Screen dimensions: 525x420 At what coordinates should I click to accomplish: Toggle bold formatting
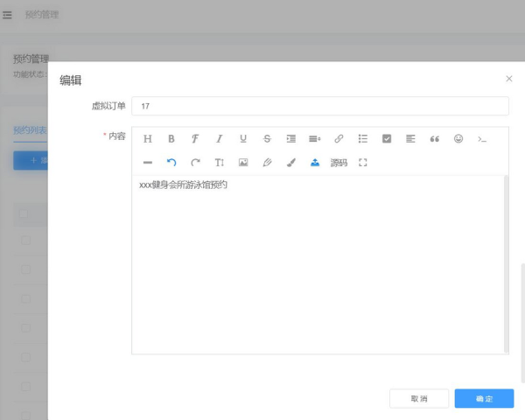point(171,138)
